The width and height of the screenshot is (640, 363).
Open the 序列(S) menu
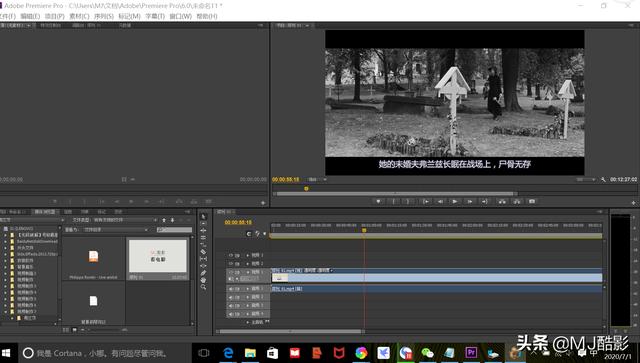click(104, 16)
